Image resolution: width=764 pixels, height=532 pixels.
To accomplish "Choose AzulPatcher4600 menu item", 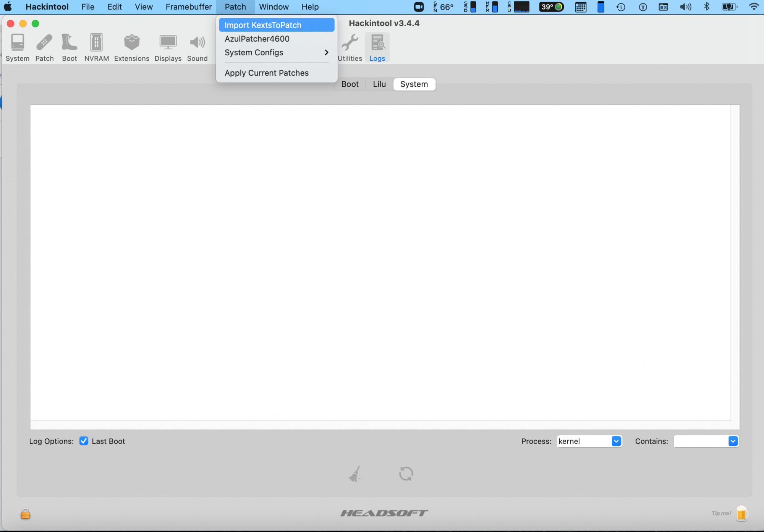I will 277,39.
